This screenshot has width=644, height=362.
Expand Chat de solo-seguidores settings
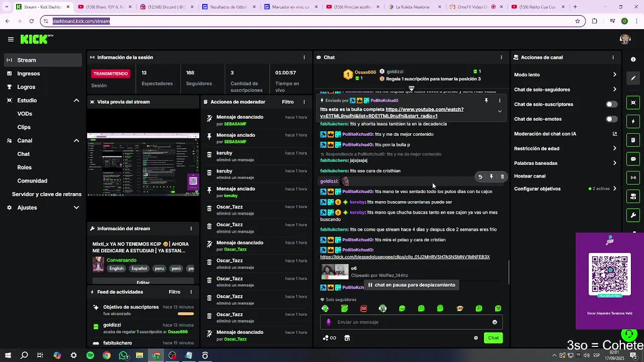614,89
